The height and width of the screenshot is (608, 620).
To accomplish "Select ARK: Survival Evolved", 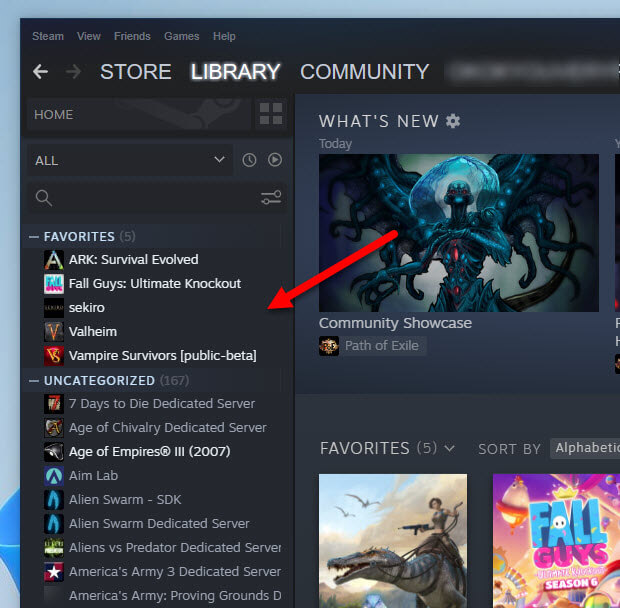I will click(134, 260).
